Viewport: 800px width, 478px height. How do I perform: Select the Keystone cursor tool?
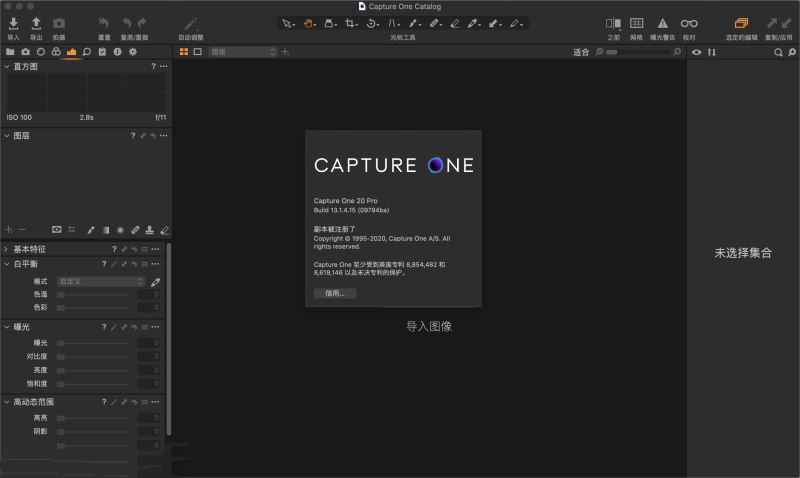(394, 23)
